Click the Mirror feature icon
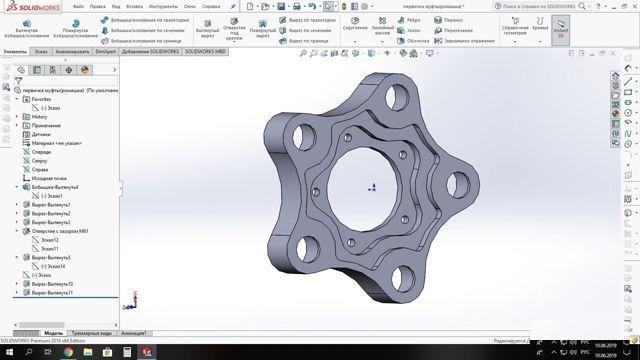Screen dimensions: 640x360 click(x=438, y=41)
